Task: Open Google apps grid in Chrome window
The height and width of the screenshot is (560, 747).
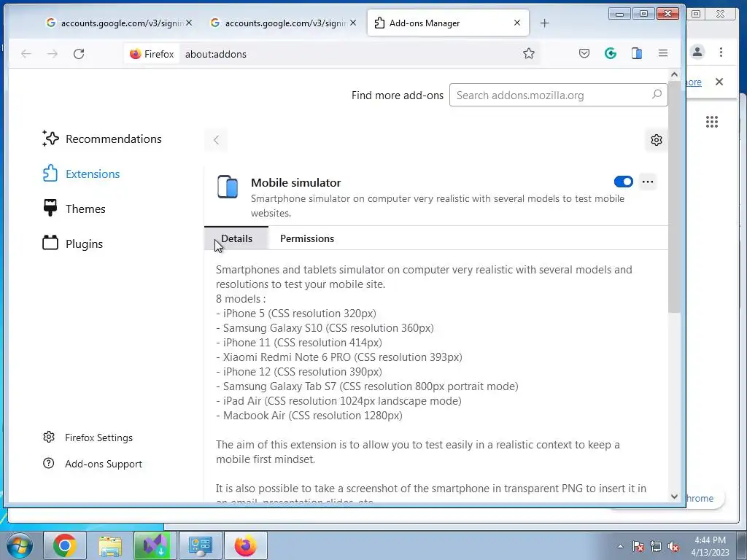Action: tap(712, 122)
